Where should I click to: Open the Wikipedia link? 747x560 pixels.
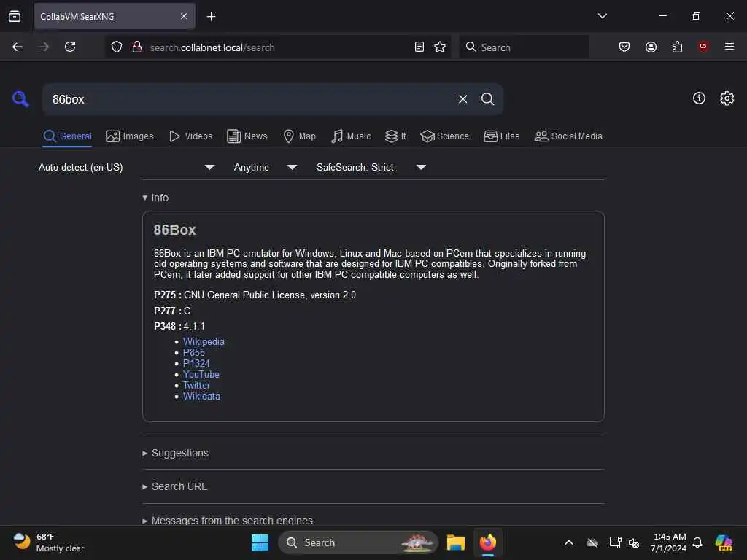coord(204,341)
